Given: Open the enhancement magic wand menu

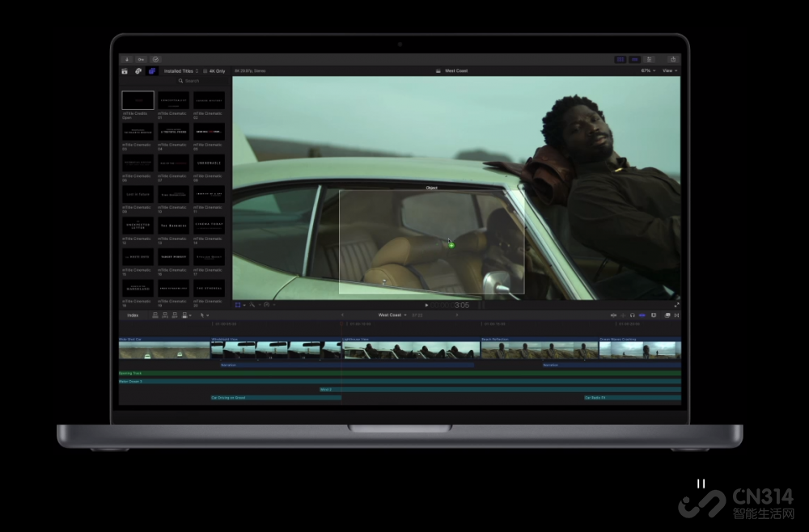Looking at the screenshot, I should (254, 305).
